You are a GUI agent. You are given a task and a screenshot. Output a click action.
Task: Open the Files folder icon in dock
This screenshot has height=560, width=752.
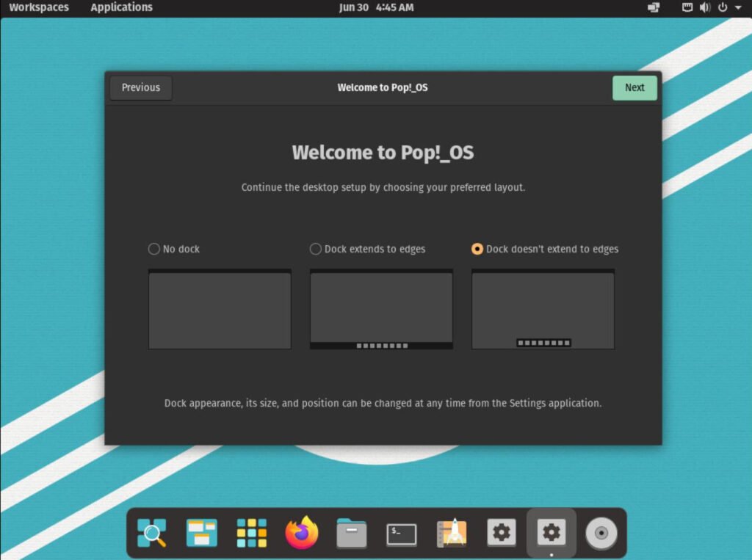click(x=352, y=533)
